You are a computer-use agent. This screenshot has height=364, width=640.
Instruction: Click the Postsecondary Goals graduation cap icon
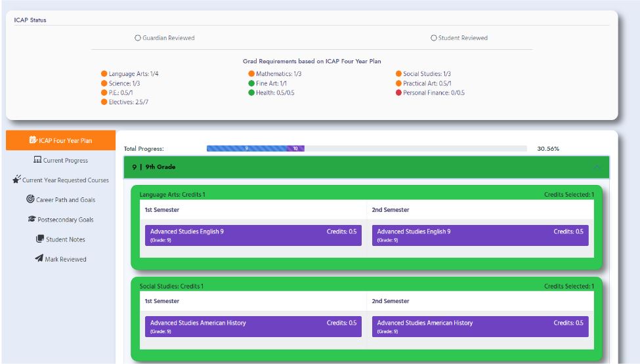(x=32, y=220)
